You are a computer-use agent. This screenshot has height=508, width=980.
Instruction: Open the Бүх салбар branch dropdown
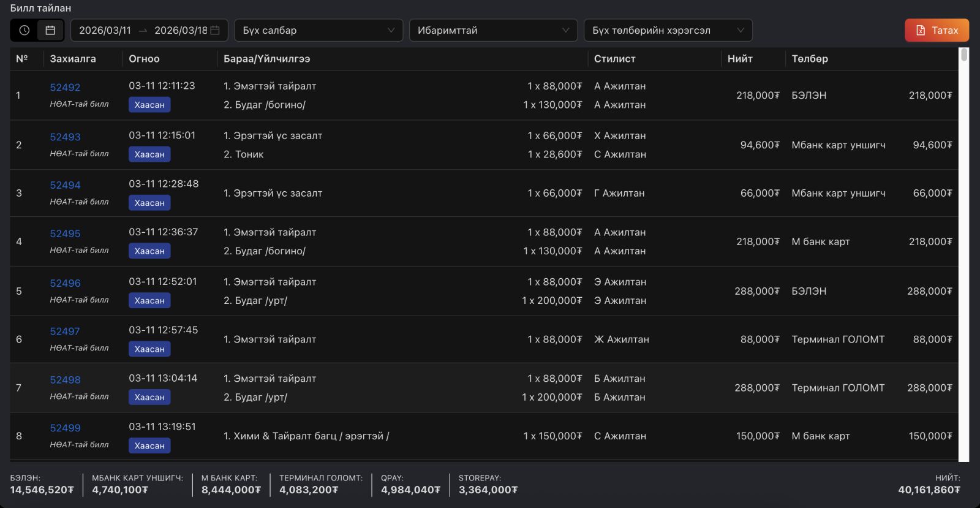click(318, 30)
